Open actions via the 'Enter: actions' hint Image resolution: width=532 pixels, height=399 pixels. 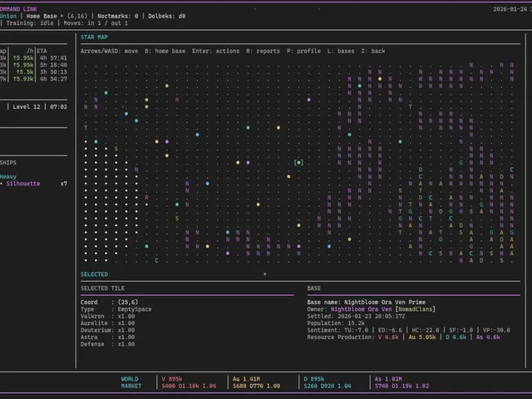[215, 51]
